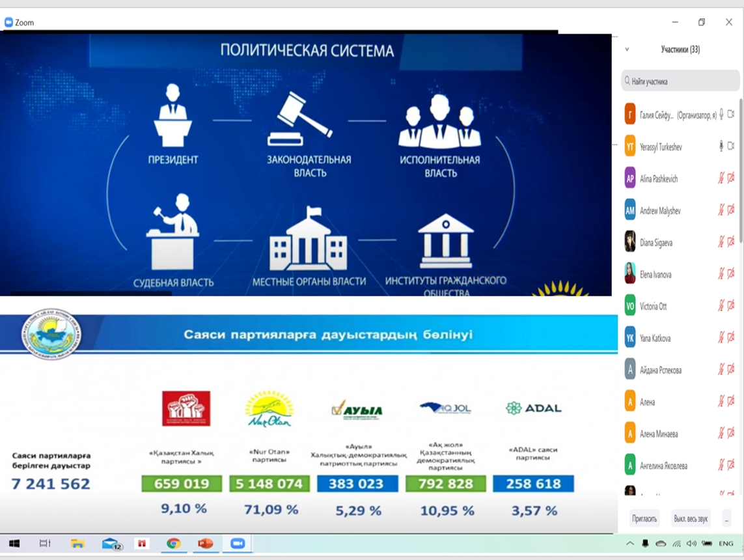Toggle Victoria Ott's microphone mute state

(x=721, y=305)
